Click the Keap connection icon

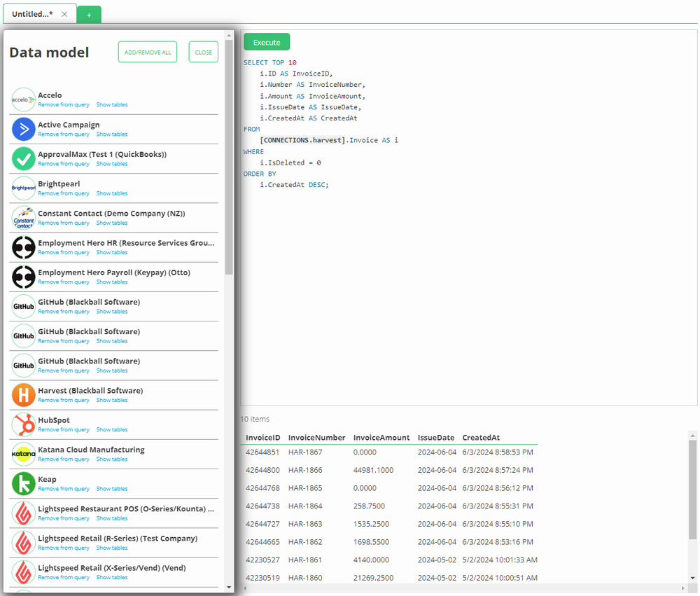(23, 483)
